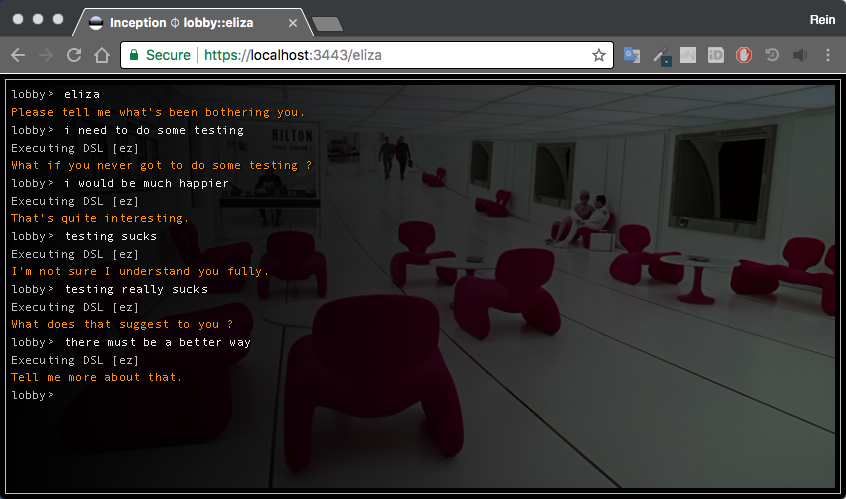Click the 'I'm not sure I understand you fully.' line
Image resolution: width=846 pixels, height=499 pixels.
pyautogui.click(x=140, y=271)
